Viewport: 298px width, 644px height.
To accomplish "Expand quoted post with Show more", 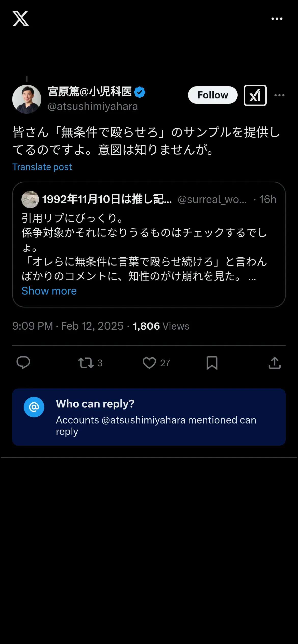I will point(49,291).
